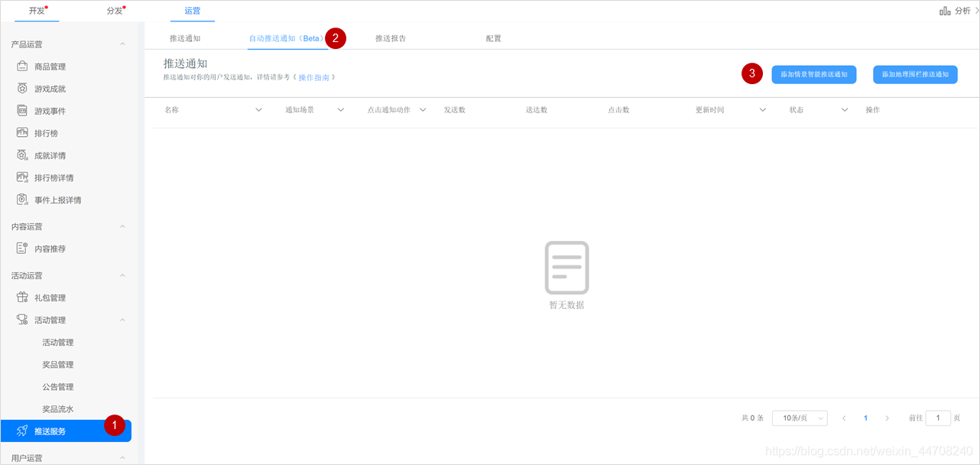The image size is (980, 465).
Task: Open the 10条/页 page size dropdown
Action: pos(799,418)
